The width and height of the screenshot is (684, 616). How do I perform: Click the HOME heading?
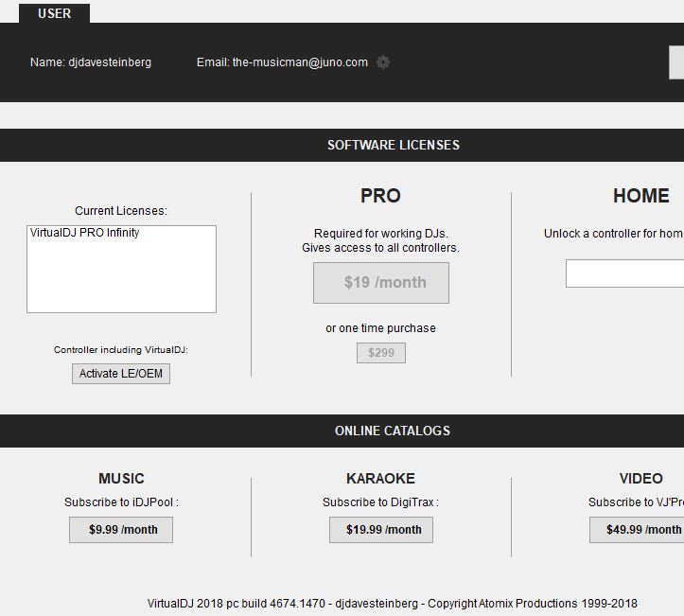coord(640,196)
